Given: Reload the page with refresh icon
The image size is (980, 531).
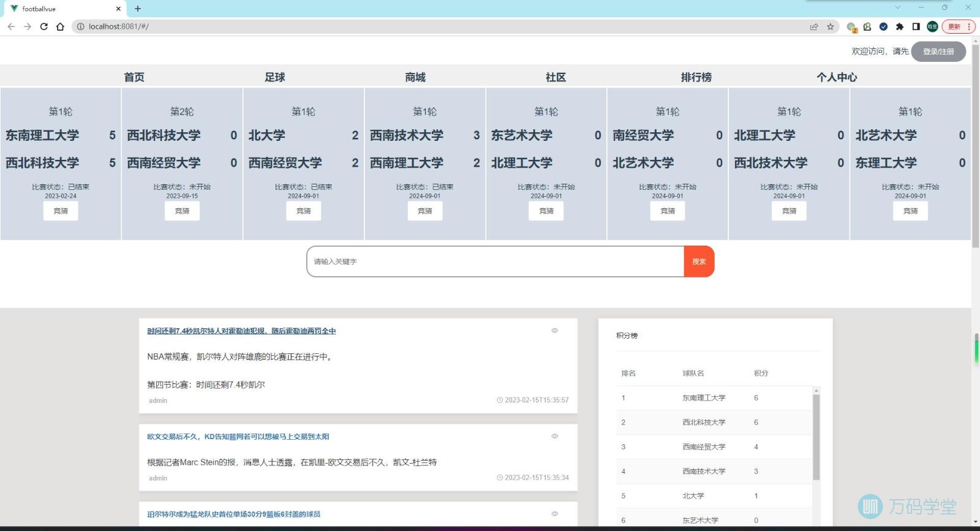Looking at the screenshot, I should tap(43, 26).
